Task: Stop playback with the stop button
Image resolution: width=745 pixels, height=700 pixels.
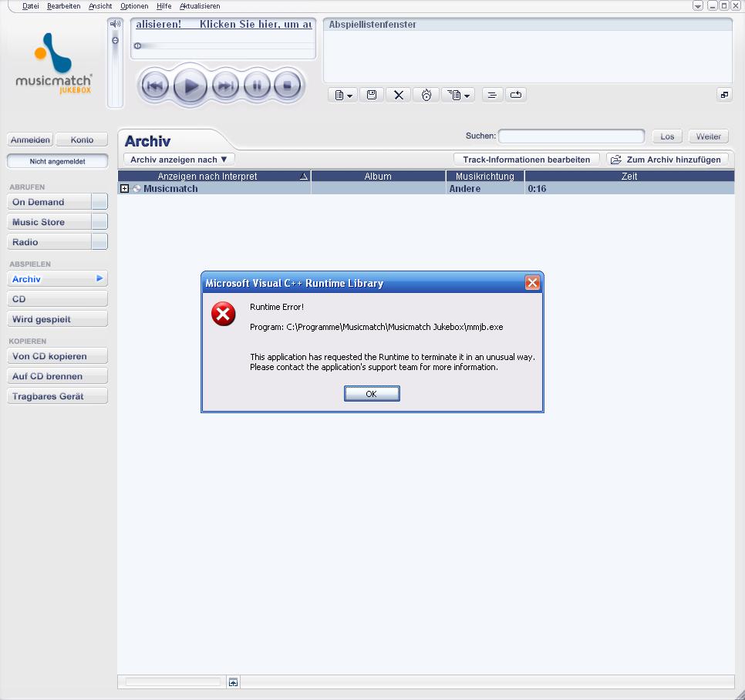Action: (287, 86)
